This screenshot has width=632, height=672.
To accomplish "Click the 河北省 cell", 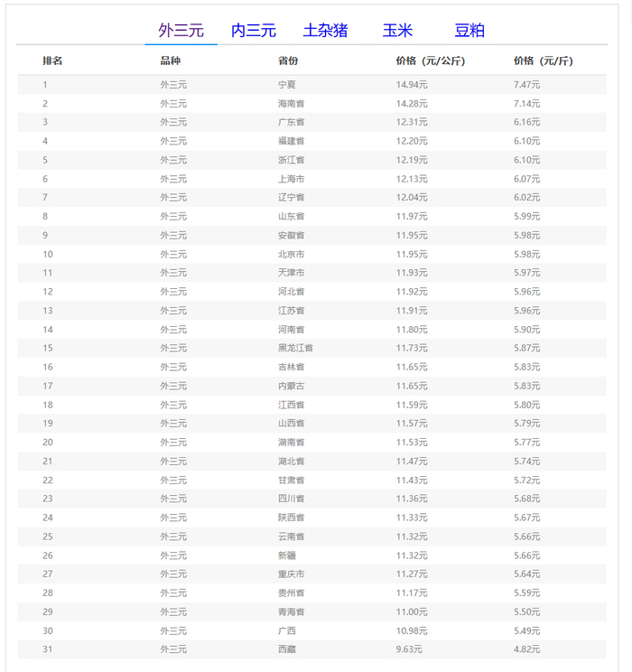I will click(291, 292).
